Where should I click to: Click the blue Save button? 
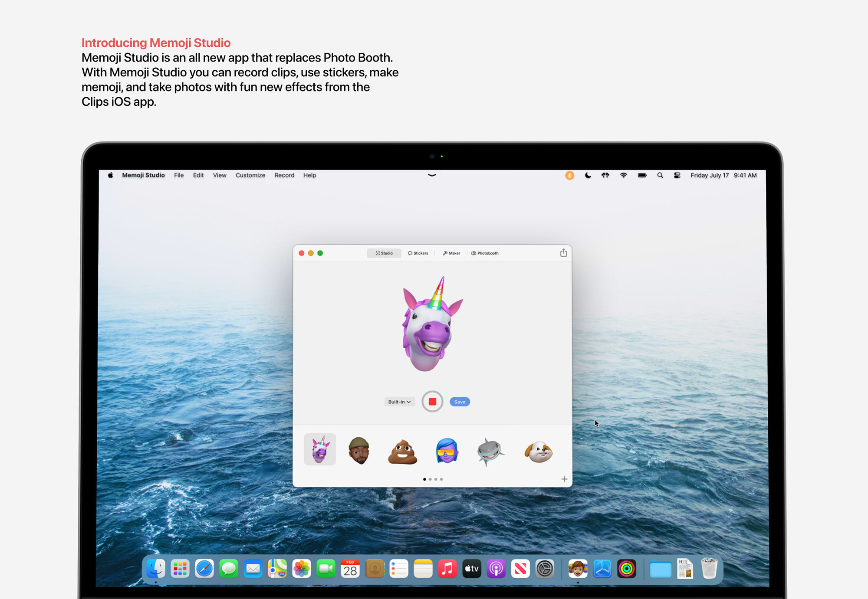click(460, 402)
